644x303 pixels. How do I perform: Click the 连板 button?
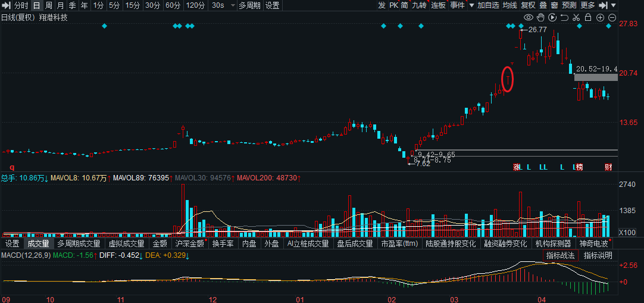[438, 5]
